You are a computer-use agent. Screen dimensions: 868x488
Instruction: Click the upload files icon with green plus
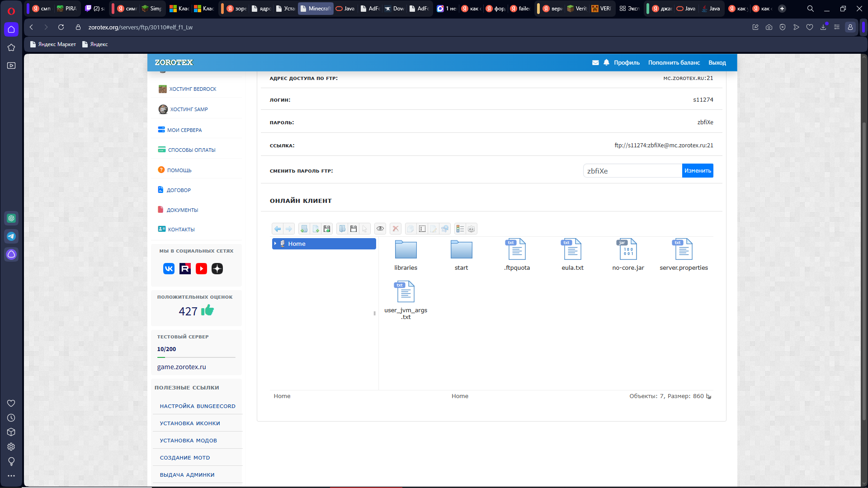327,229
